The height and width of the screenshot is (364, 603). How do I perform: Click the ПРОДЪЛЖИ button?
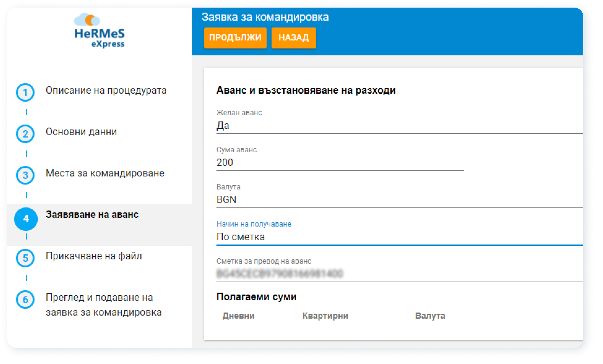point(235,38)
